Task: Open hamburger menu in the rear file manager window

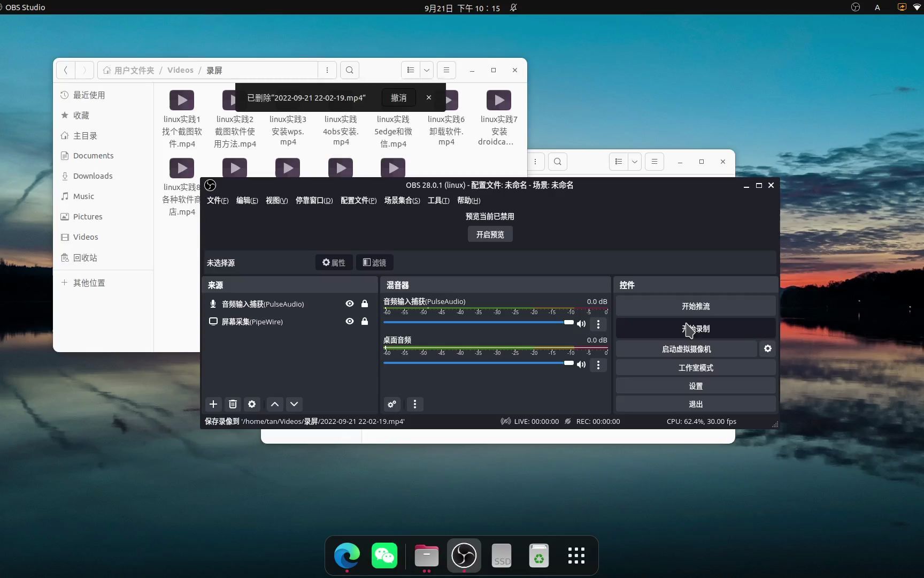Action: 654,162
